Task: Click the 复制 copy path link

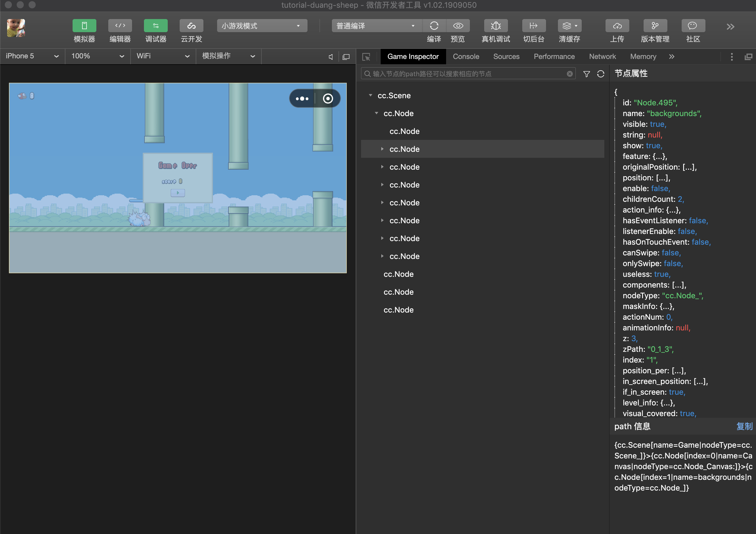Action: [744, 426]
